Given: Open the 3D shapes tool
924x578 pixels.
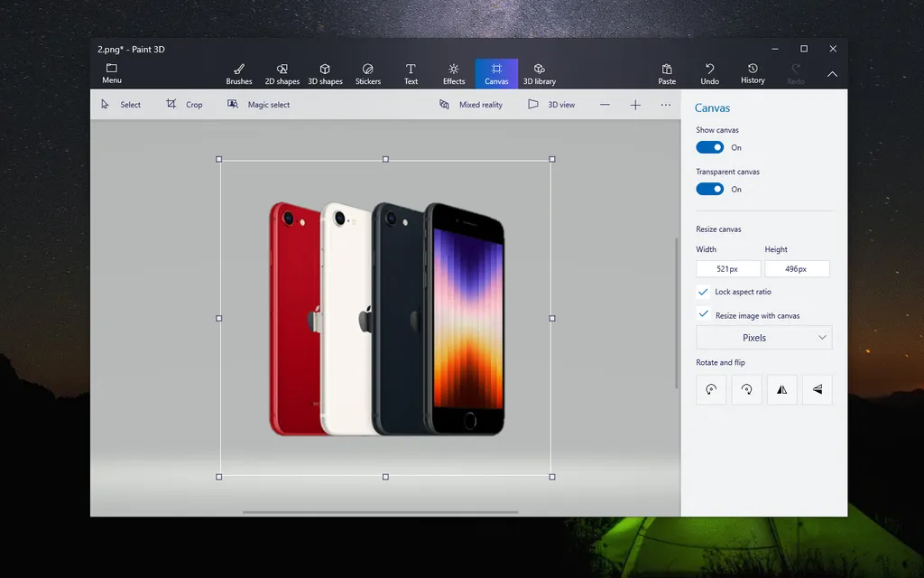Looking at the screenshot, I should click(x=325, y=74).
